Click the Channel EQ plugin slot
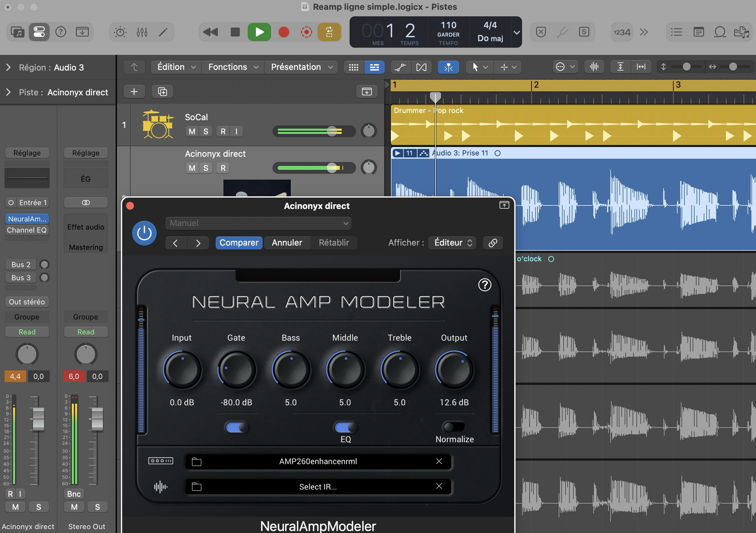This screenshot has width=756, height=533. click(27, 230)
